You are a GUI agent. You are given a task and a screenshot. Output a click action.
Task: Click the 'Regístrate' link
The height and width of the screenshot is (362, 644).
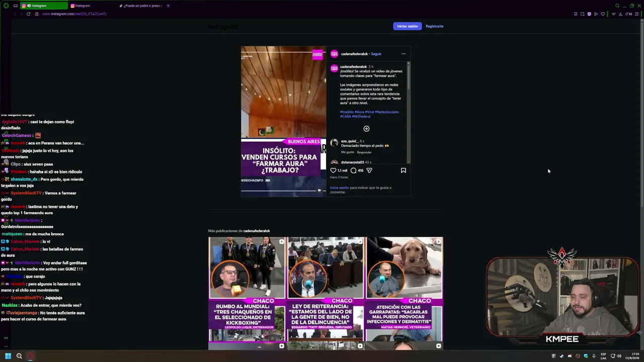(x=434, y=26)
